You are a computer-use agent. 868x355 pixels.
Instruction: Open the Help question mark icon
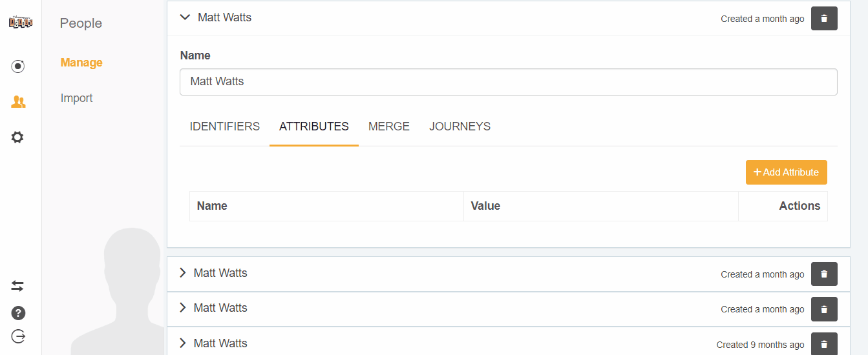(x=18, y=313)
